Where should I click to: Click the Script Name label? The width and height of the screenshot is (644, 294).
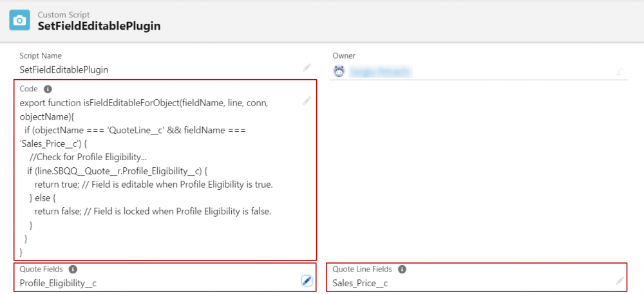click(x=41, y=56)
